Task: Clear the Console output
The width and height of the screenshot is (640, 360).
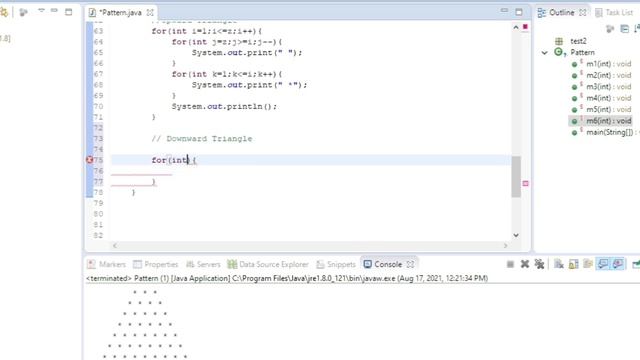Action: [x=559, y=264]
